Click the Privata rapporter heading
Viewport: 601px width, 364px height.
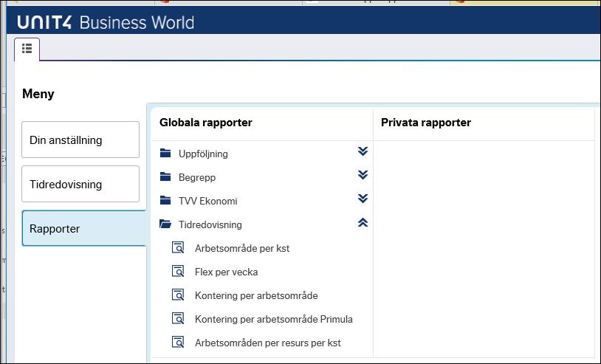click(x=426, y=123)
